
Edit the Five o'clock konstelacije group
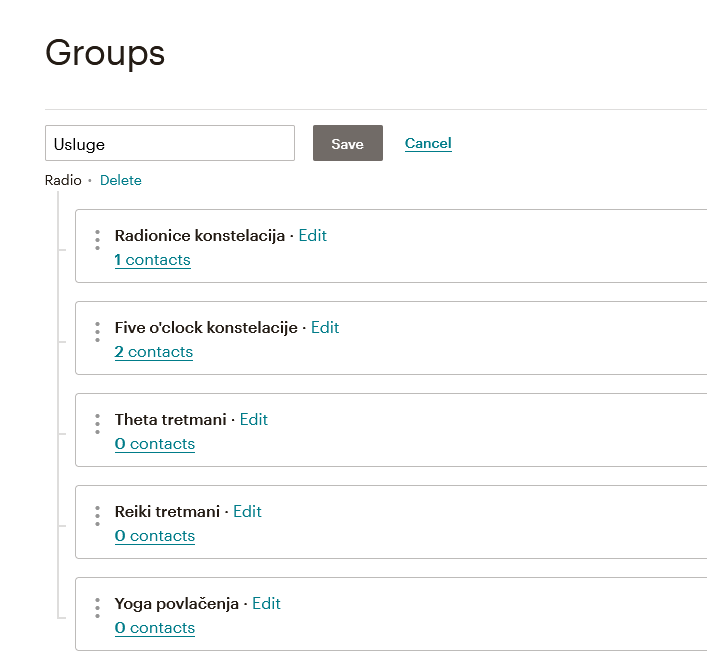[x=325, y=328]
